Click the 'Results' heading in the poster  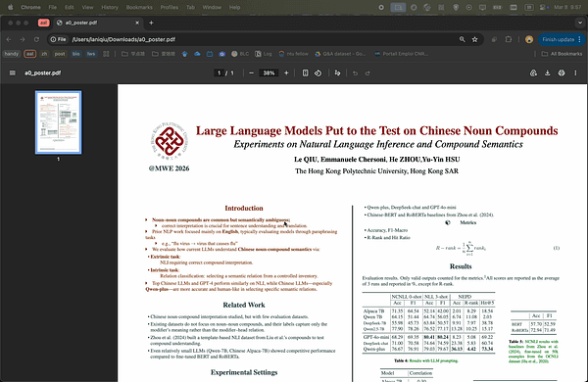pos(461,266)
